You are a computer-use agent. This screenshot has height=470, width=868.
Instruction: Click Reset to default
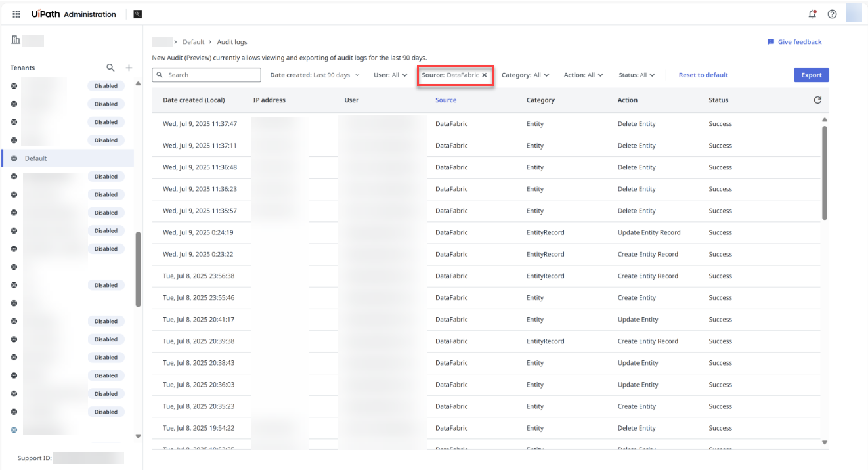pos(703,75)
